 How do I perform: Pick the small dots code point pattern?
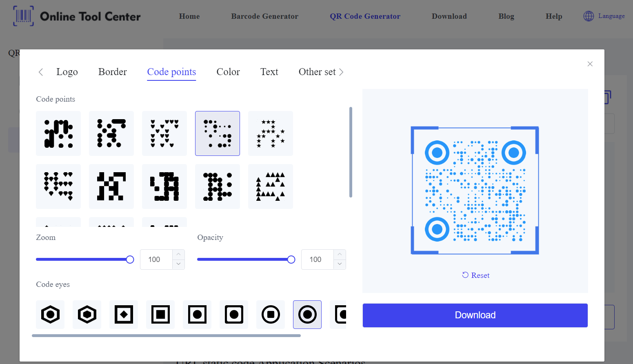pyautogui.click(x=218, y=133)
